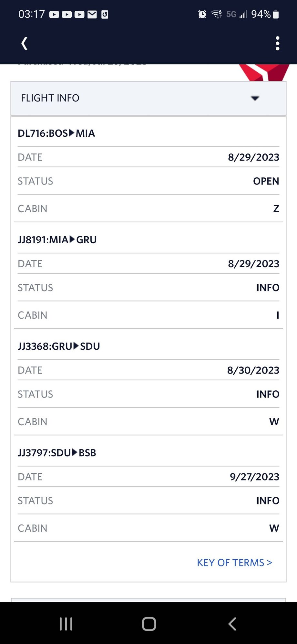Select the DL716:BOS to MIA flight heading
The image size is (297, 644).
56,133
